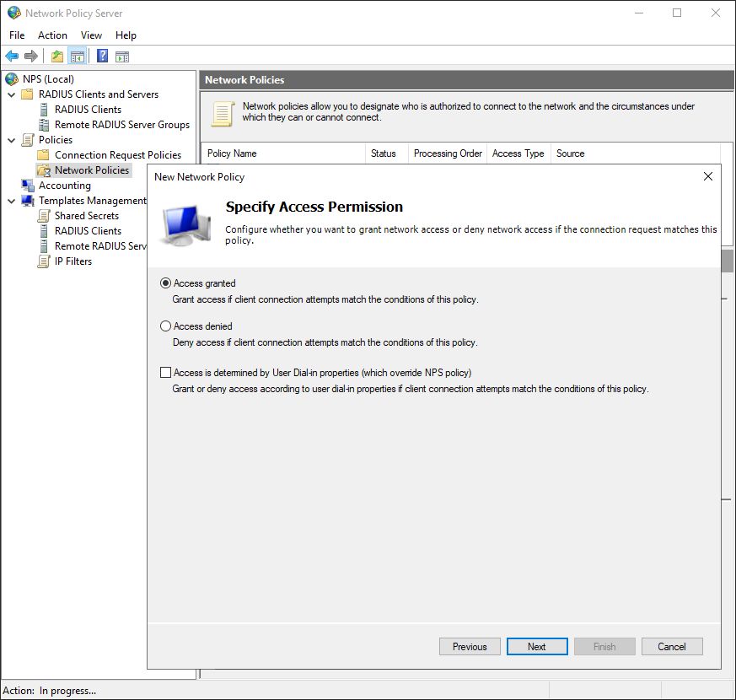Viewport: 736px width, 700px height.
Task: Enable access determined by User Dial-in properties
Action: (165, 372)
